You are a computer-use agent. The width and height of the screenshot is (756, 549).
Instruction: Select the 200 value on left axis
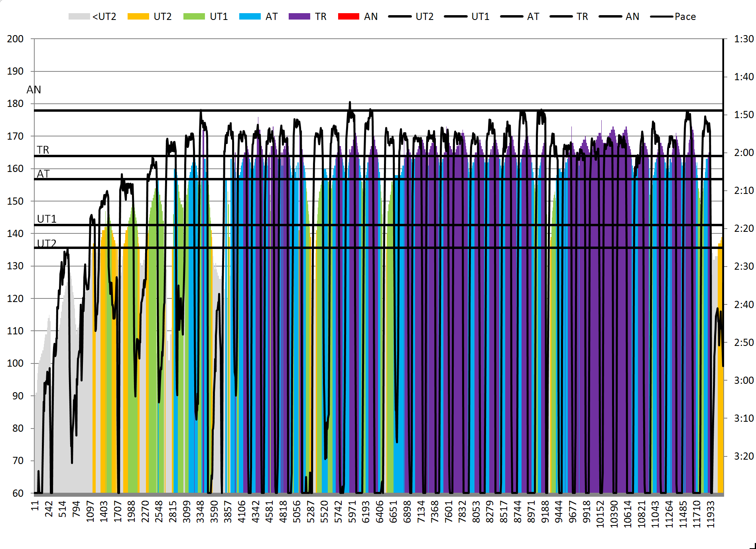pos(15,39)
